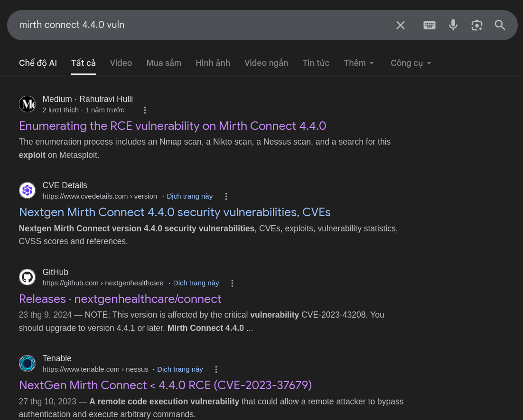The width and height of the screenshot is (523, 420).
Task: Open the Chế độ AI mode tab
Action: [38, 63]
